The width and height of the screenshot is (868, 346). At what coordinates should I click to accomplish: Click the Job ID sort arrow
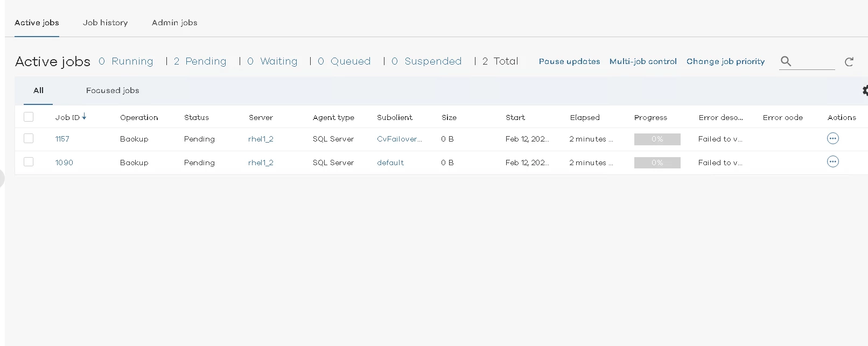85,117
